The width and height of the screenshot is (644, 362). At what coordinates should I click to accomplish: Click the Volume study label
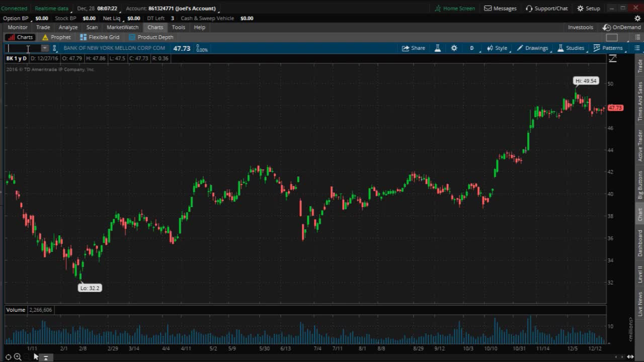16,310
